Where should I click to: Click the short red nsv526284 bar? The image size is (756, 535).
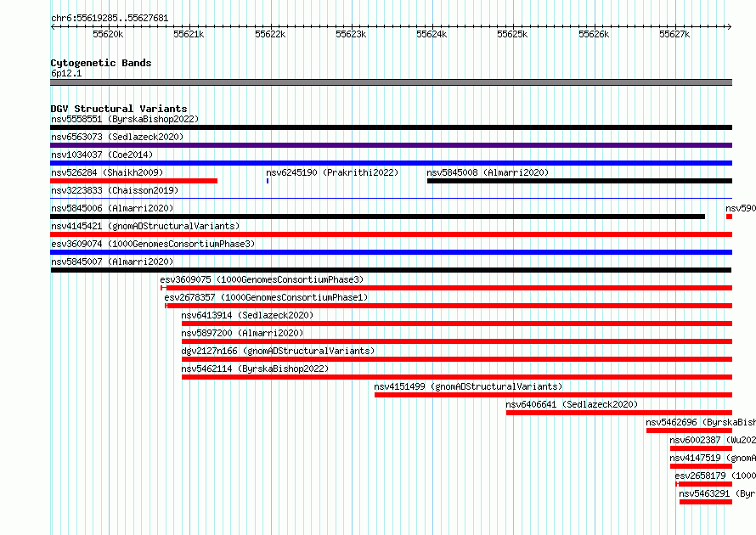(133, 181)
